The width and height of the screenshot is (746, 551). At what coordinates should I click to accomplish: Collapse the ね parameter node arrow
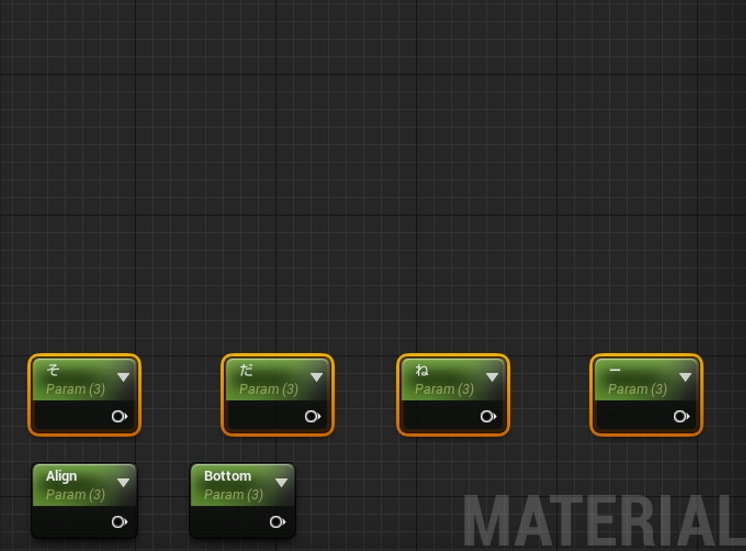492,377
